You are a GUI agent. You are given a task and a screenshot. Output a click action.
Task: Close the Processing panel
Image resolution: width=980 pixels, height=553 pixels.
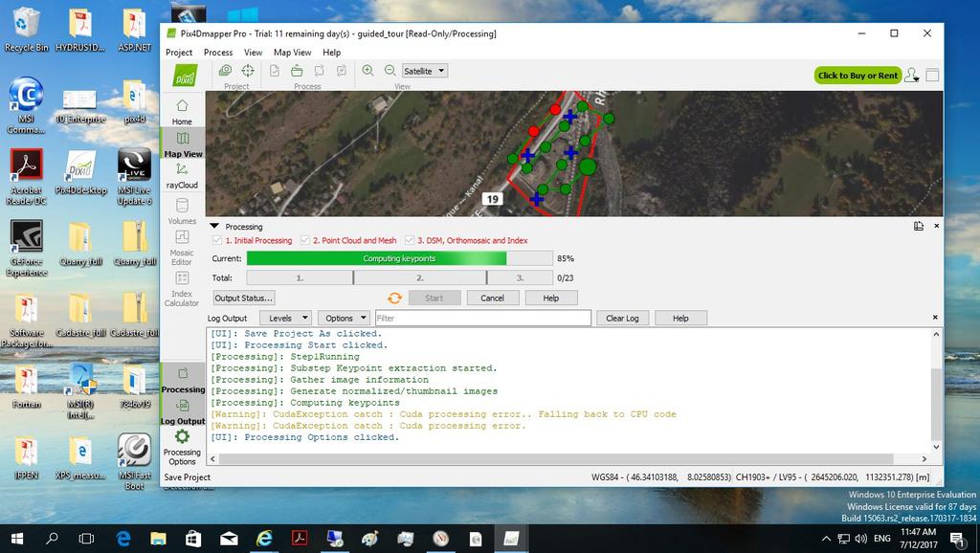tap(936, 226)
